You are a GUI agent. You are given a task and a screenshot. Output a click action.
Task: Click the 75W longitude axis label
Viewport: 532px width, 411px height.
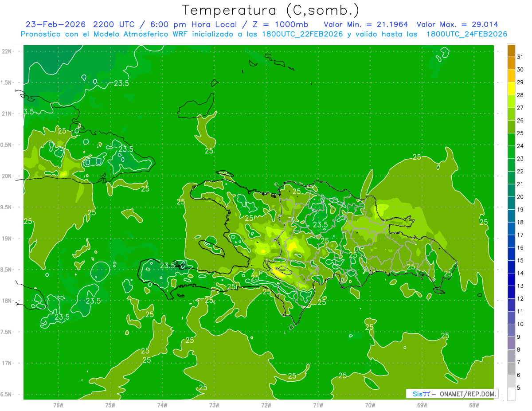tap(110, 405)
